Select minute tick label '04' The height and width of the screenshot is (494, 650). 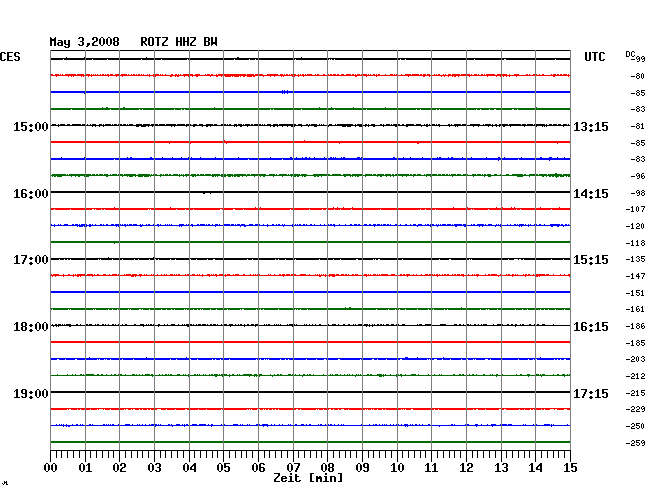pyautogui.click(x=189, y=468)
